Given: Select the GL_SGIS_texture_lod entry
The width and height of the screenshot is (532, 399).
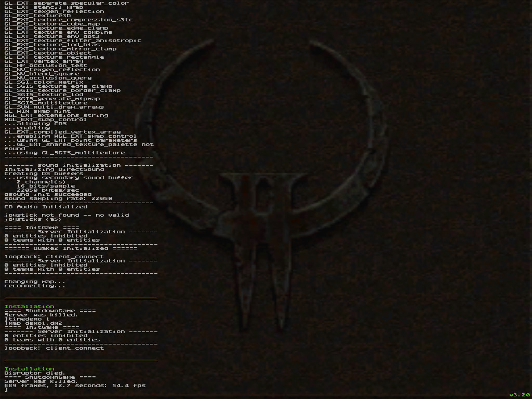Looking at the screenshot, I should [44, 95].
